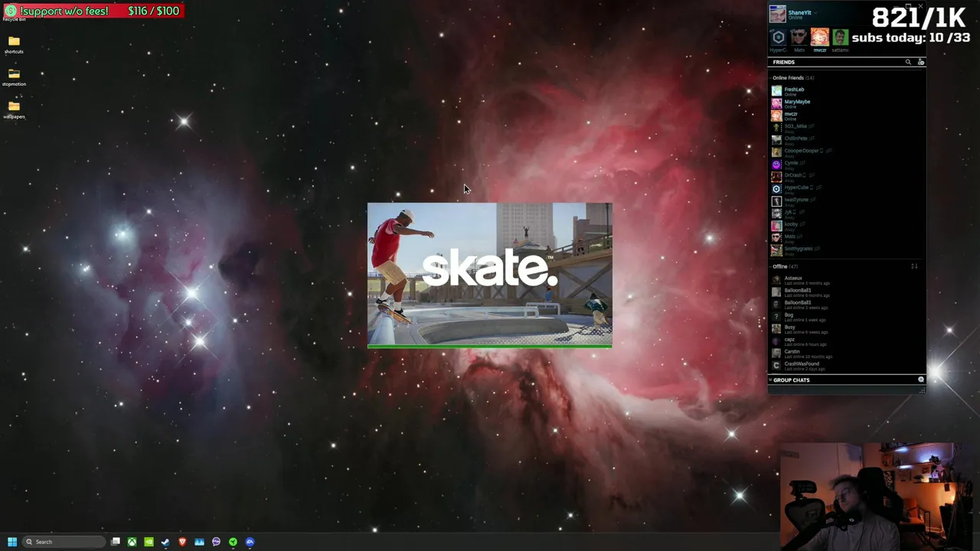Click the create group chat icon
This screenshot has height=551, width=980.
(921, 380)
